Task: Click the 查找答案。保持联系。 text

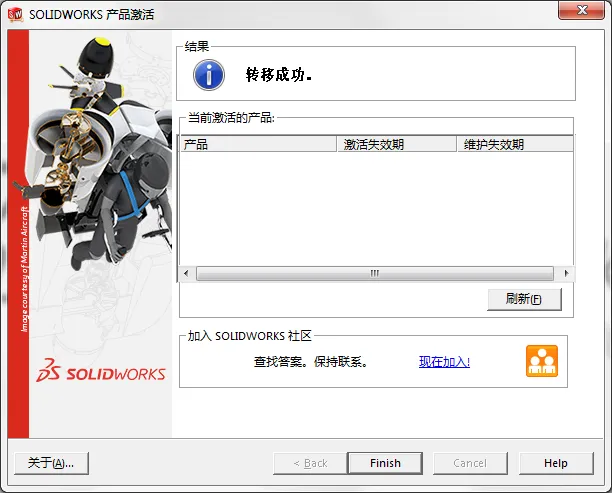Action: pyautogui.click(x=311, y=362)
